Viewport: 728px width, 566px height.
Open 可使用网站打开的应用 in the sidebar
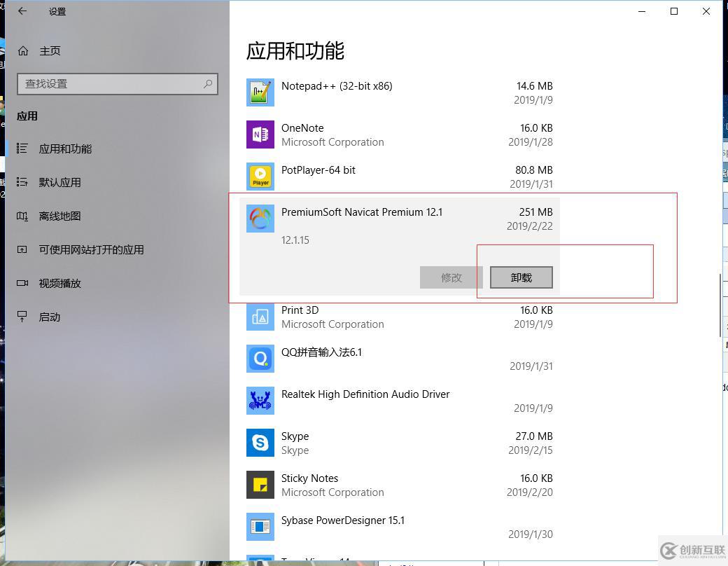[91, 249]
